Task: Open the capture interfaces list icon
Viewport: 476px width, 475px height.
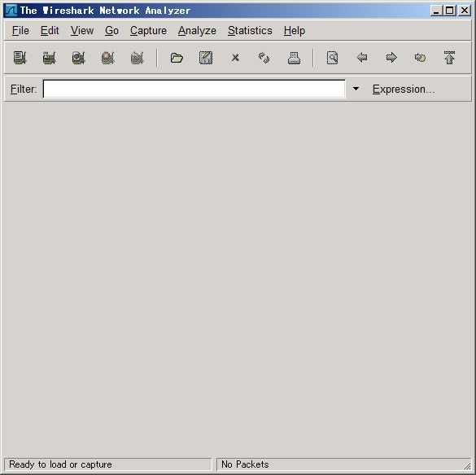Action: [20, 58]
